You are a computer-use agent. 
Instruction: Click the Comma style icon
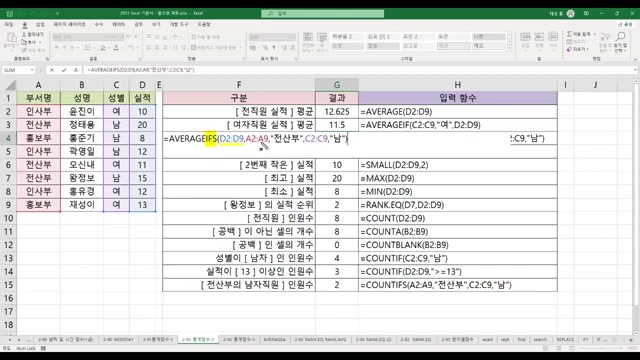[274, 48]
